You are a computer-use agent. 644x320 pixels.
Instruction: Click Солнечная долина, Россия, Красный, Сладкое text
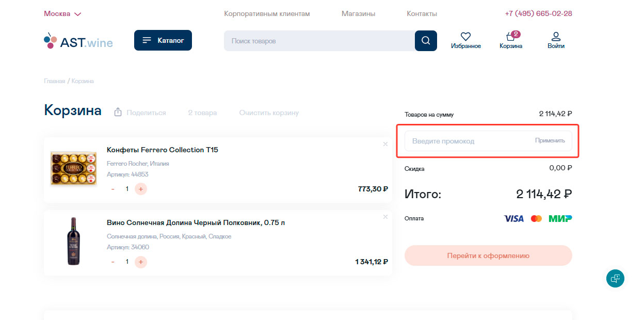(x=169, y=236)
